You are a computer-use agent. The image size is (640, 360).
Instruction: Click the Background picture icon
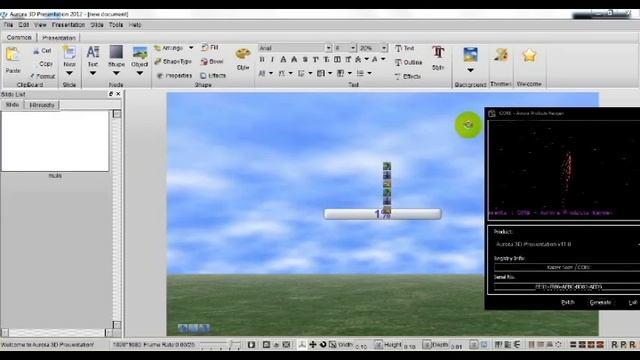(x=470, y=54)
